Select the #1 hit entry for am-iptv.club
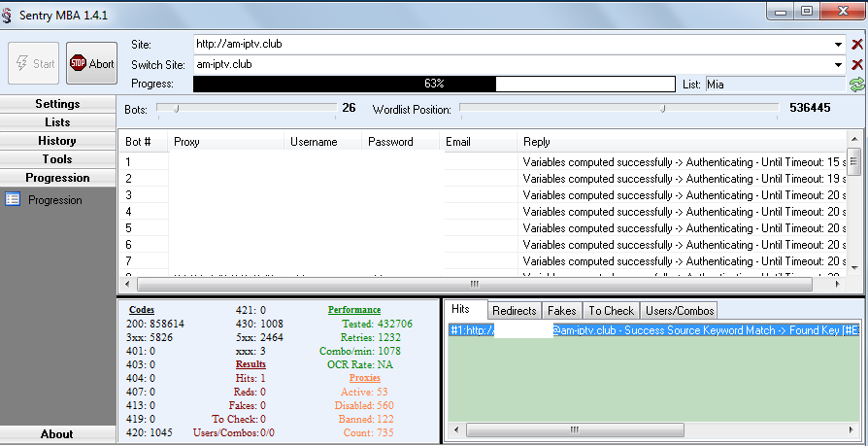The image size is (868, 446). 653,330
